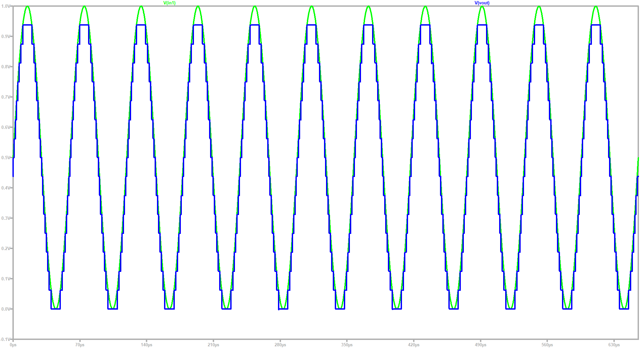Click the 0.5V tick on the vertical axis
Image resolution: width=644 pixels, height=348 pixels.
pos(5,158)
